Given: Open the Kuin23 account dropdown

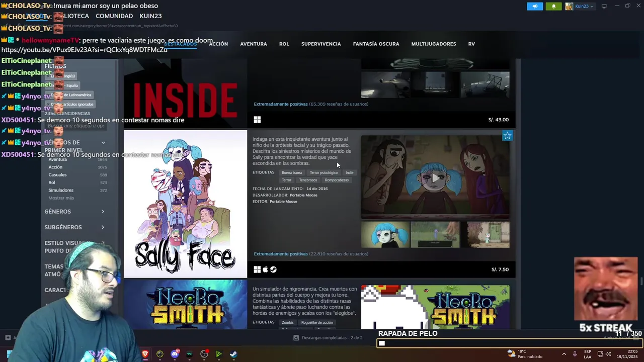Looking at the screenshot, I should [584, 6].
